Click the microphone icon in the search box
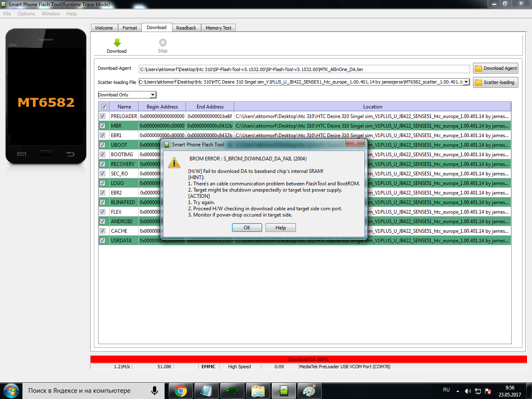Viewport: 532px width, 399px height. click(155, 391)
